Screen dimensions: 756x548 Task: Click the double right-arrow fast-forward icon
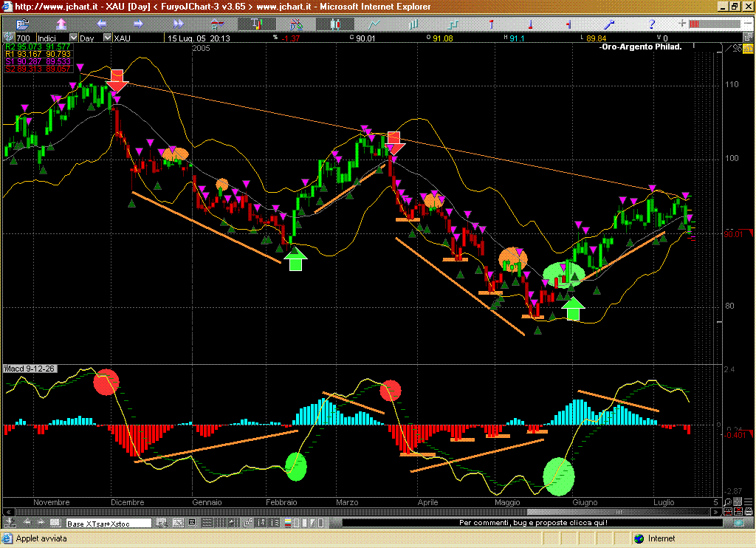(x=178, y=24)
